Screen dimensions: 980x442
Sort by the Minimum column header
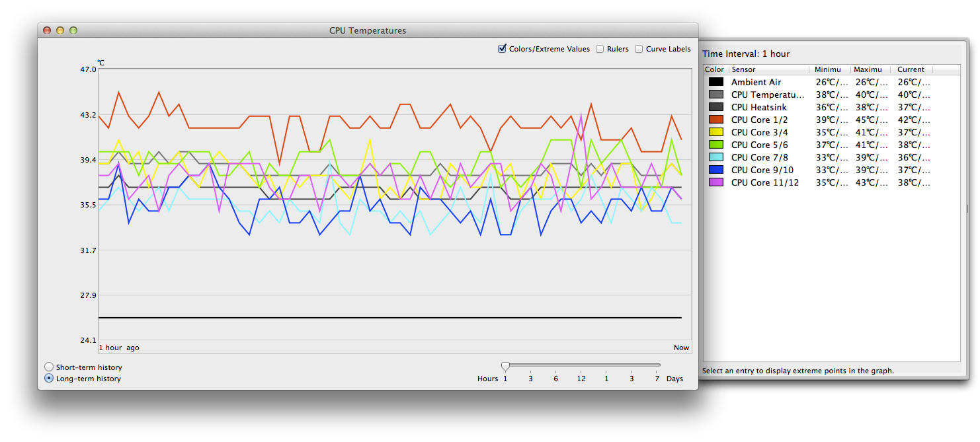[830, 69]
